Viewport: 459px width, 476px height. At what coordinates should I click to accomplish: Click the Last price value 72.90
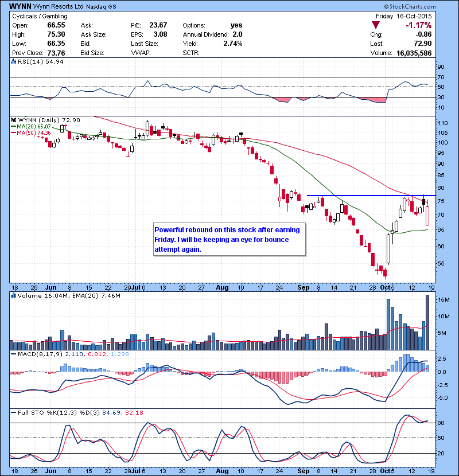click(423, 44)
